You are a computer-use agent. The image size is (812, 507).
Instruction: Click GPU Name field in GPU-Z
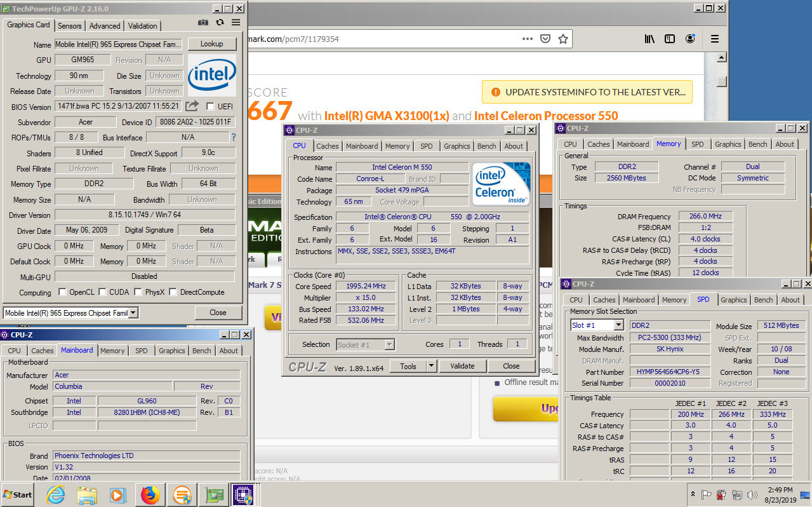click(x=119, y=44)
